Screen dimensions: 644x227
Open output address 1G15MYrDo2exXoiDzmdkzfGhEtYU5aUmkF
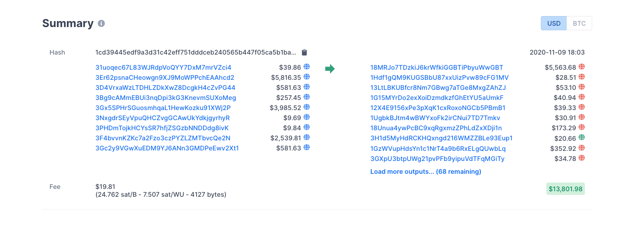pos(437,98)
